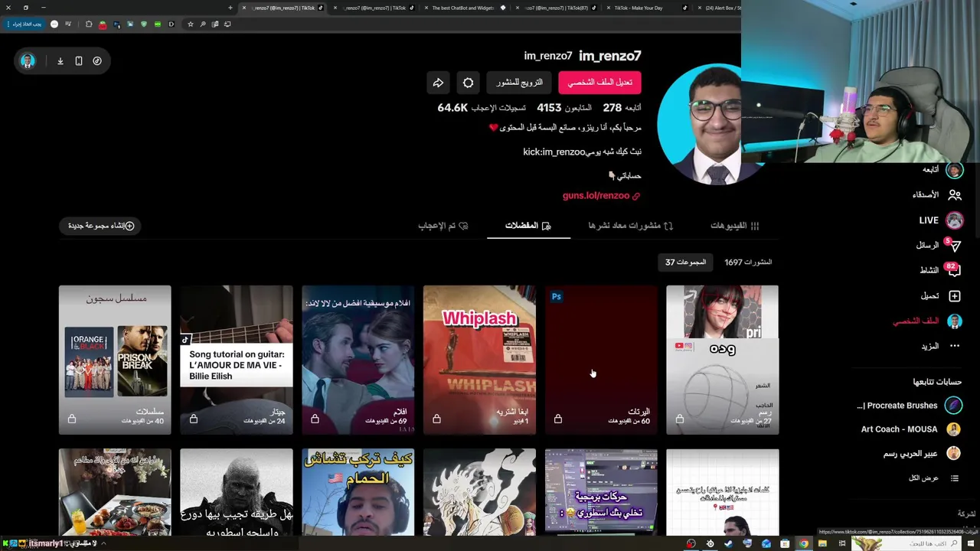This screenshot has width=980, height=551.
Task: Click 4153 Followers (المتابعون) count
Action: (x=564, y=108)
